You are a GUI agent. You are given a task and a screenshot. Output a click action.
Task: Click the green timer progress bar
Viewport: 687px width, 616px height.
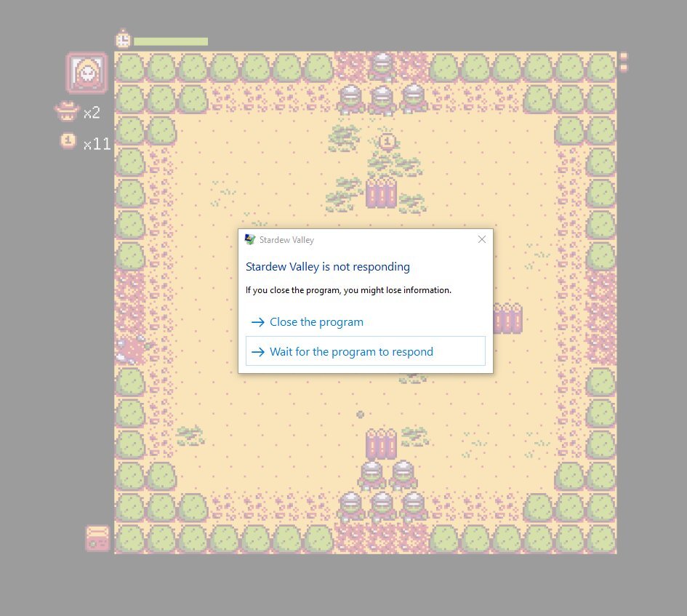[170, 41]
